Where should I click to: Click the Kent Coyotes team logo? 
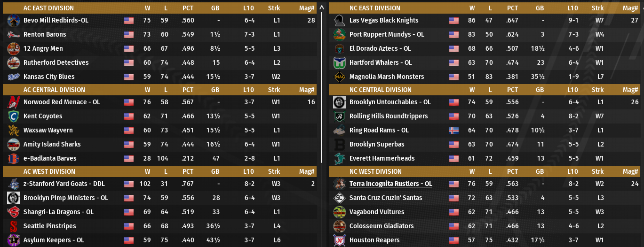[x=13, y=116]
